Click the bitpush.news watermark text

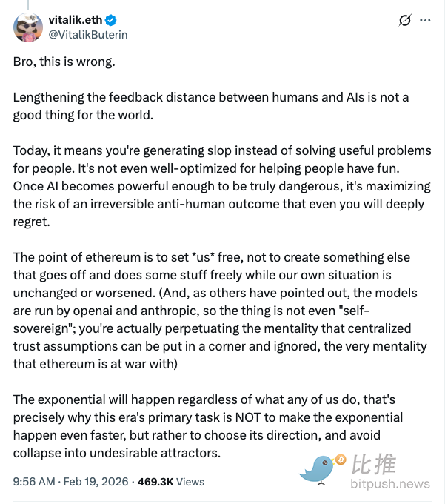click(x=391, y=484)
